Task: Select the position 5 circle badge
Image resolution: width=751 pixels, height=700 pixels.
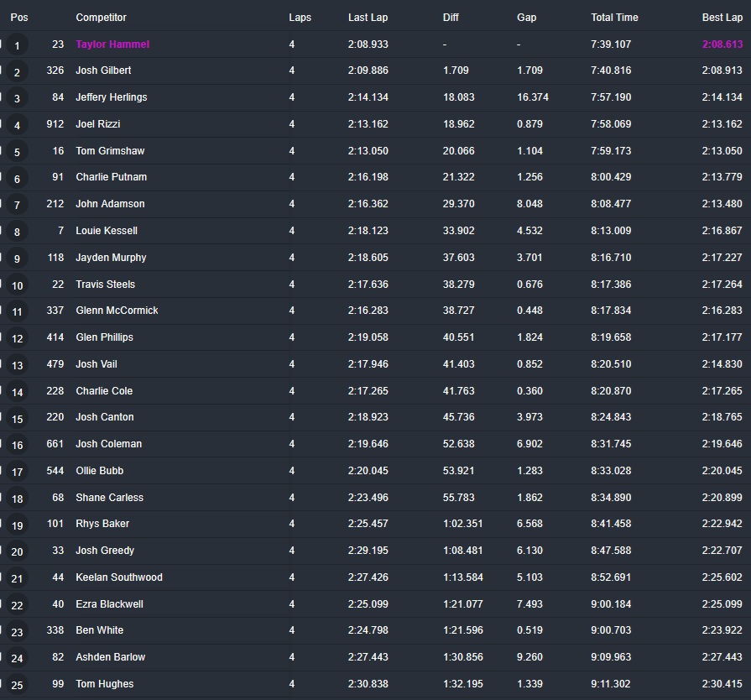Action: point(18,152)
